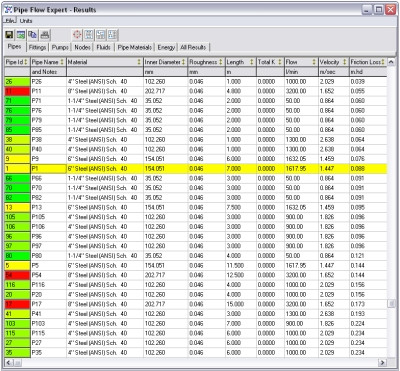The height and width of the screenshot is (371, 400).
Task: Select the red Pipe Id 54 cell
Action: (17, 275)
